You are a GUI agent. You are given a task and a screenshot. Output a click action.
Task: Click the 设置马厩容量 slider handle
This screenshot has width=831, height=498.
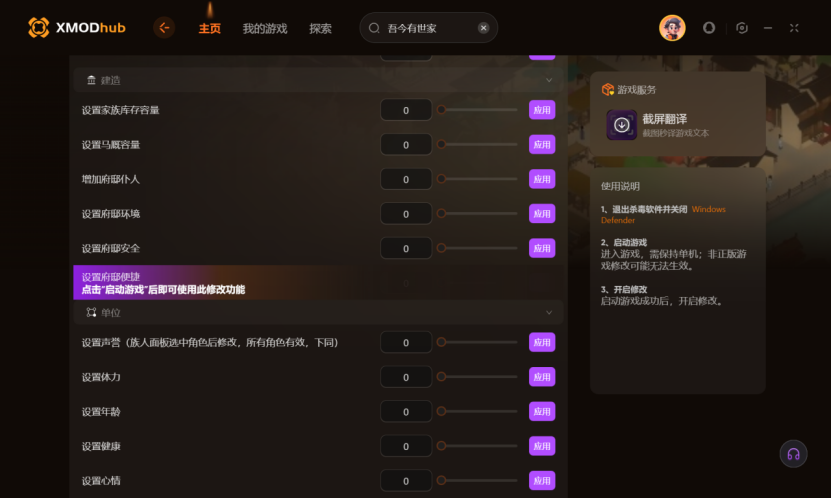pyautogui.click(x=441, y=144)
